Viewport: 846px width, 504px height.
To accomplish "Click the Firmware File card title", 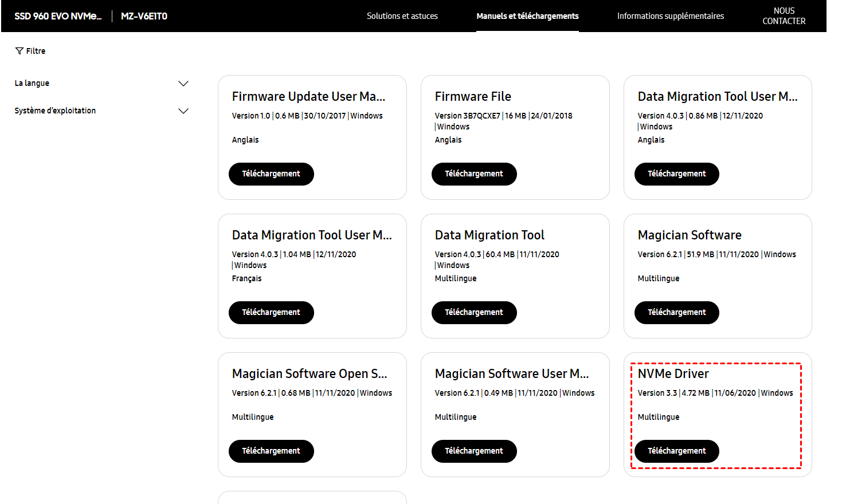I will (473, 97).
